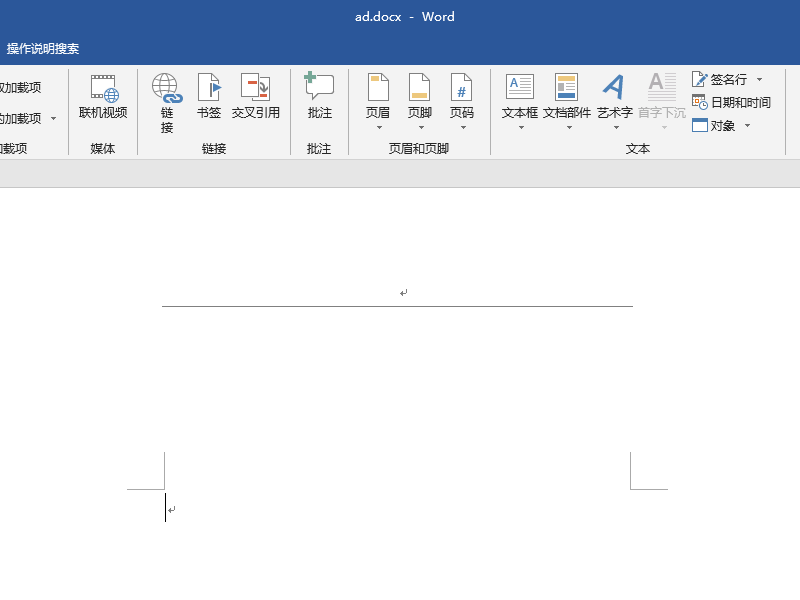
Task: Click the 页码 page number icon
Action: point(462,88)
